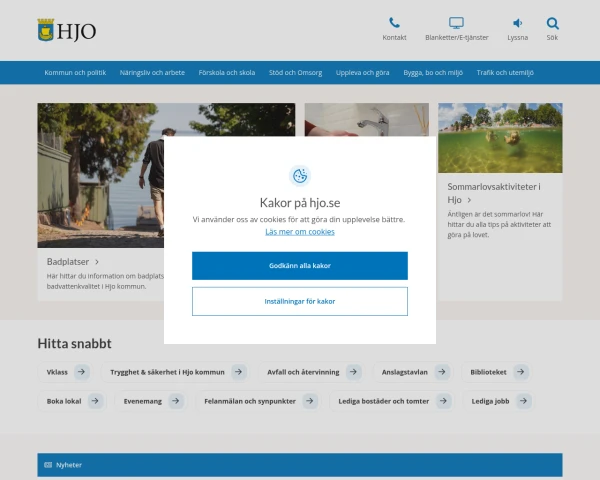The height and width of the screenshot is (480, 600).
Task: Open Kommun och politik menu
Action: tap(75, 72)
